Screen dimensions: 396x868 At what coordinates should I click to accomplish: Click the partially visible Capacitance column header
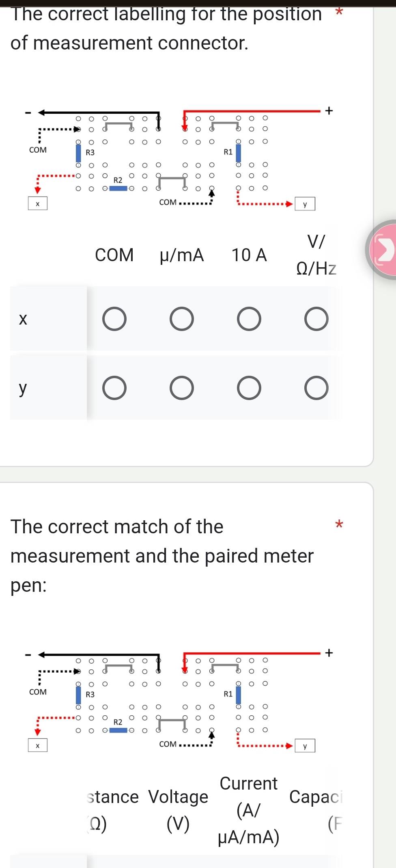pyautogui.click(x=316, y=810)
